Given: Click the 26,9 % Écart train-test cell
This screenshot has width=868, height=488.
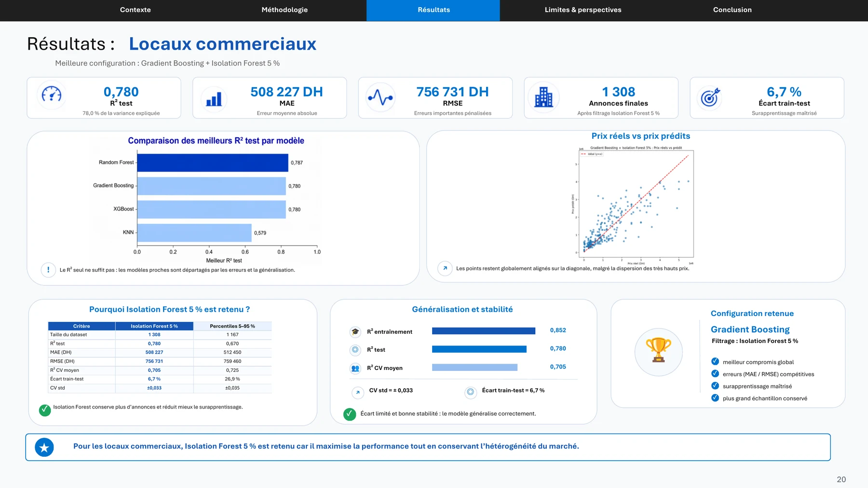Looking at the screenshot, I should [232, 379].
